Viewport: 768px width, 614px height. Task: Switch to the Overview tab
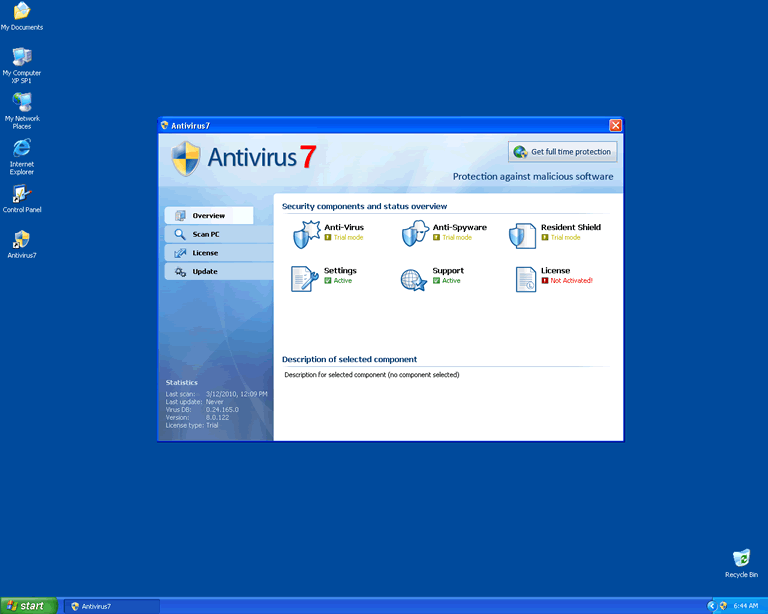pos(209,216)
